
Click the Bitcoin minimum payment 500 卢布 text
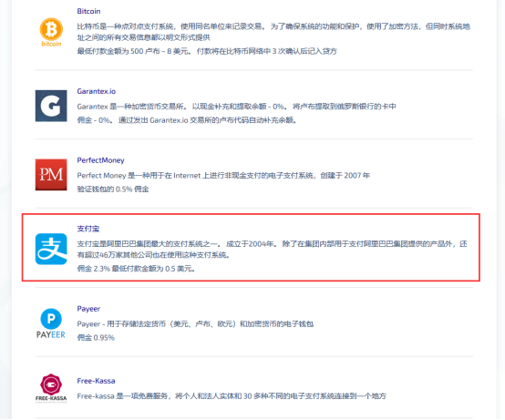(x=207, y=51)
